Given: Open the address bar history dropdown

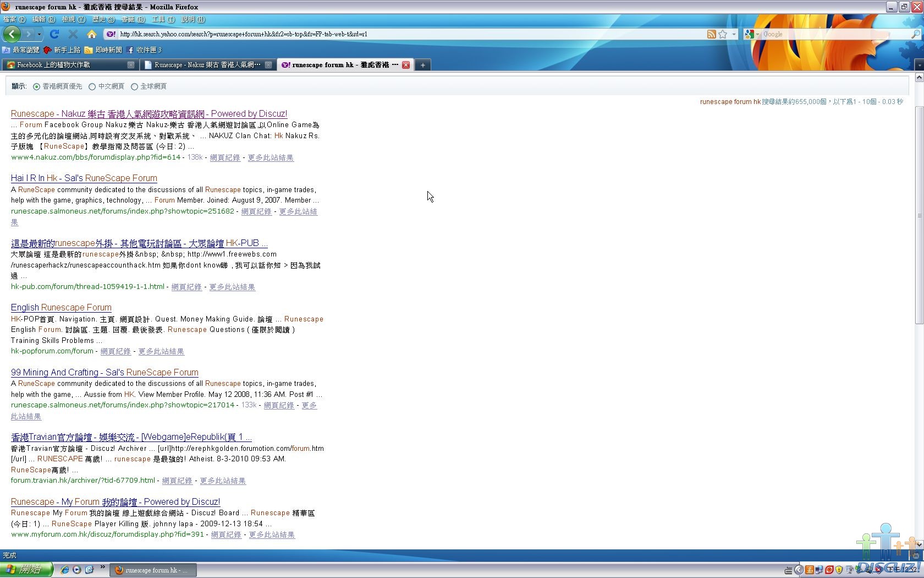Looking at the screenshot, I should pyautogui.click(x=734, y=34).
